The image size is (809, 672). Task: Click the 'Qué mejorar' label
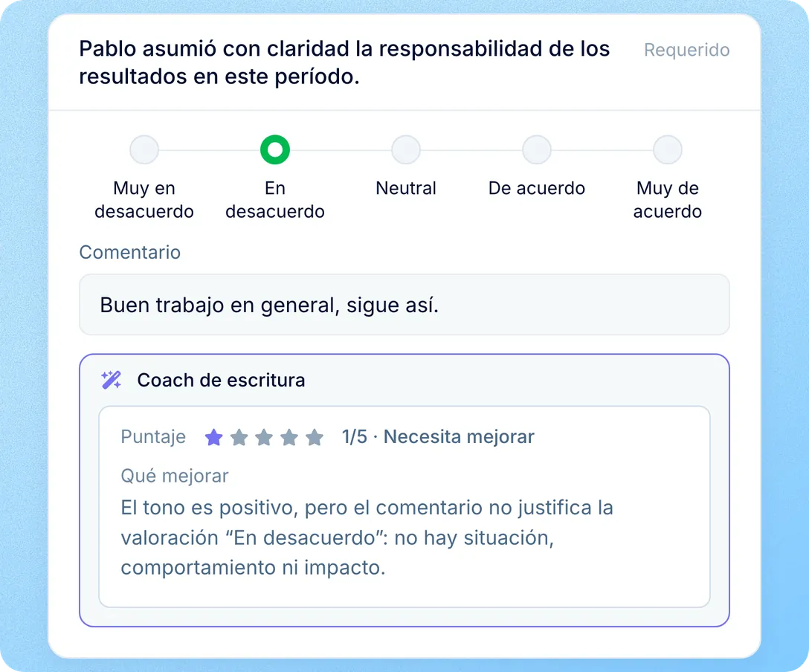click(175, 476)
